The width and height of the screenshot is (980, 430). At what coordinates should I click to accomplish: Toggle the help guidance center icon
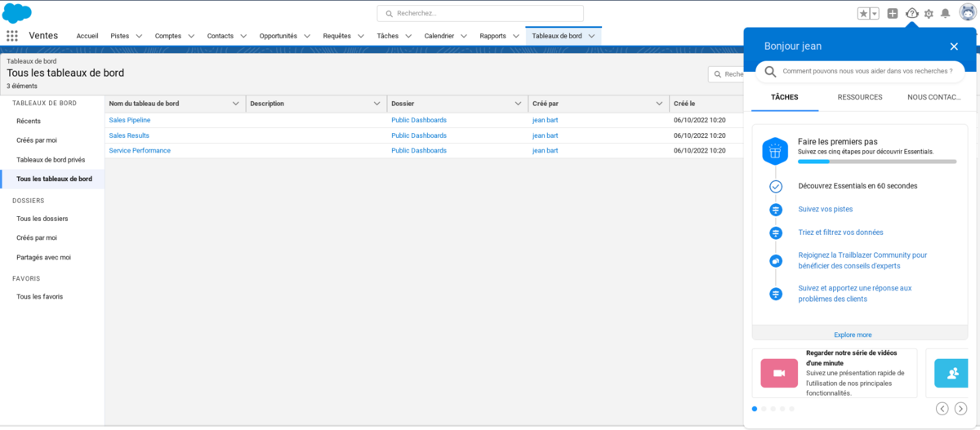point(912,13)
